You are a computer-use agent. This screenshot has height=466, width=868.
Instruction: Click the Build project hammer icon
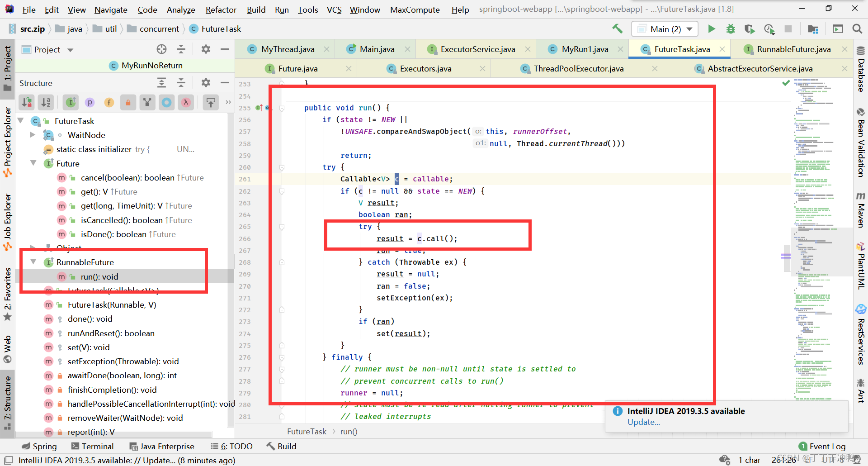pyautogui.click(x=617, y=29)
